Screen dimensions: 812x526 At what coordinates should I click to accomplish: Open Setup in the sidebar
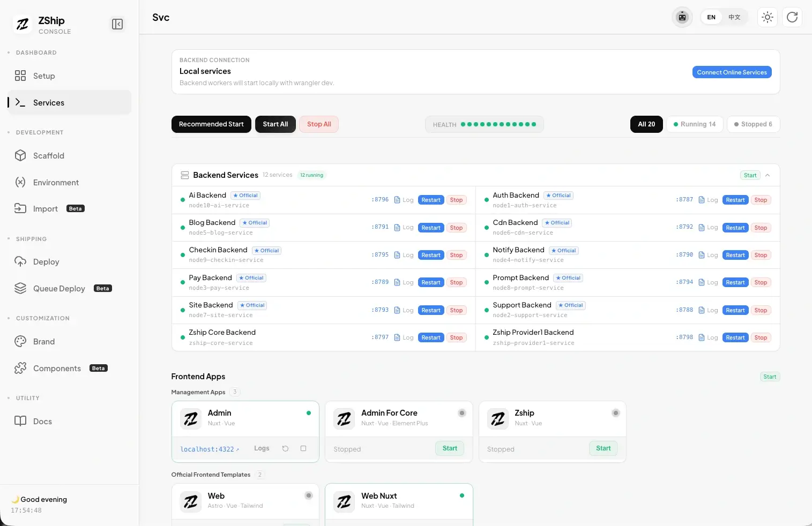tap(70, 76)
